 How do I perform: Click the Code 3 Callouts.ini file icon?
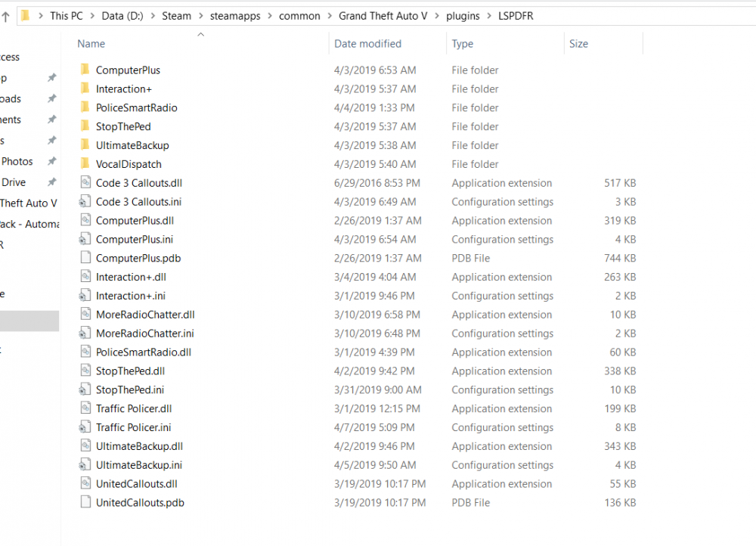coord(85,202)
